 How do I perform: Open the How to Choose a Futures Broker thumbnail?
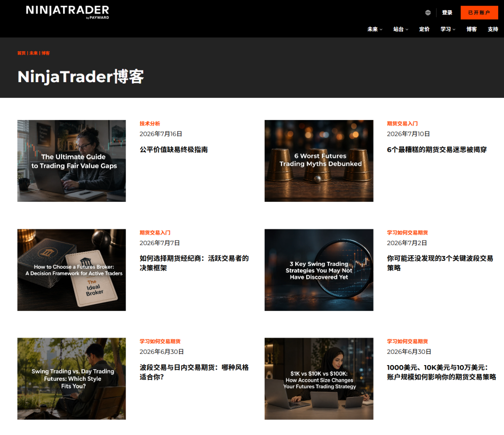pyautogui.click(x=71, y=270)
